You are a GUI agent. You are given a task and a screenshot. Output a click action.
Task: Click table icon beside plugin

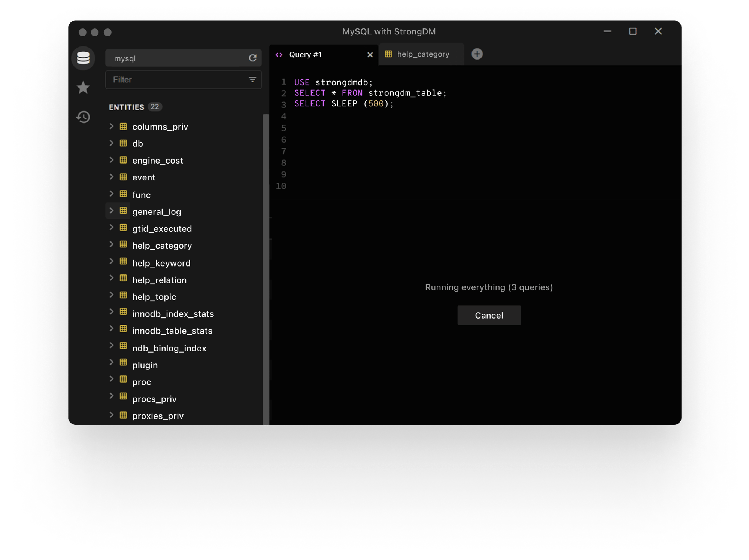pos(123,362)
